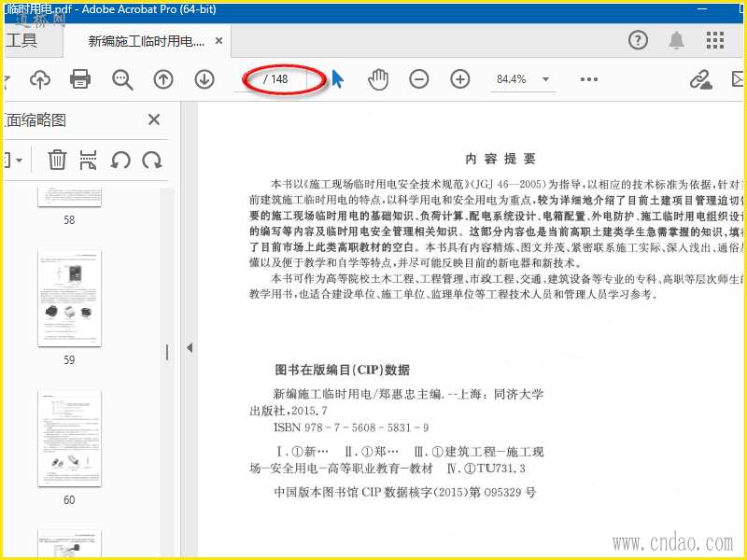Viewport: 747px width, 560px height.
Task: Open the Help question mark icon
Action: [x=638, y=40]
